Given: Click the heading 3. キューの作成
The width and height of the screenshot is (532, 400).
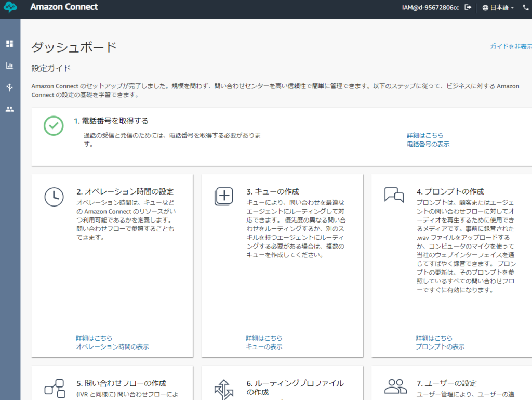Looking at the screenshot, I should [273, 191].
